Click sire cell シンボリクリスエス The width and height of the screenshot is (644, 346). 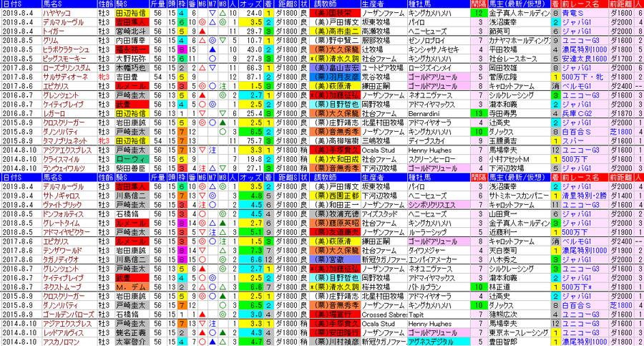click(x=438, y=205)
